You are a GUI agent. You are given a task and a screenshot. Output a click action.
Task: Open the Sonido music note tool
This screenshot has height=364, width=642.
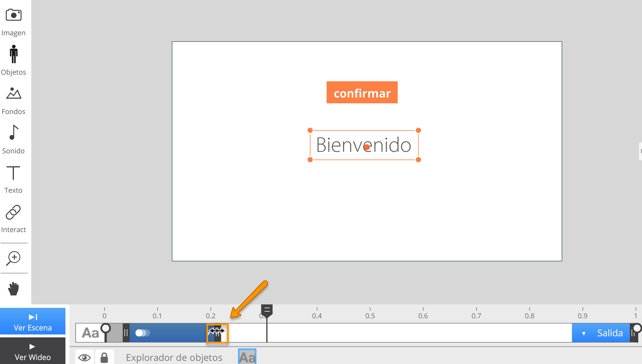(14, 133)
